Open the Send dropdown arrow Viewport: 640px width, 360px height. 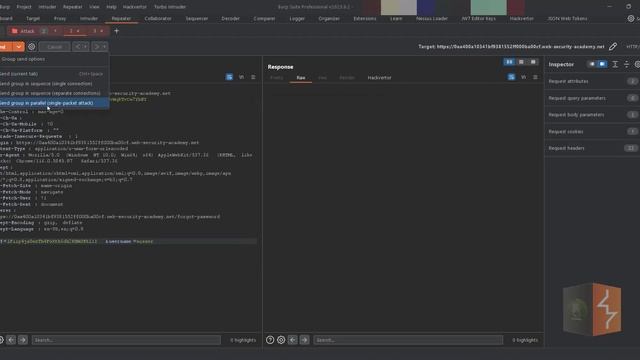(x=19, y=47)
